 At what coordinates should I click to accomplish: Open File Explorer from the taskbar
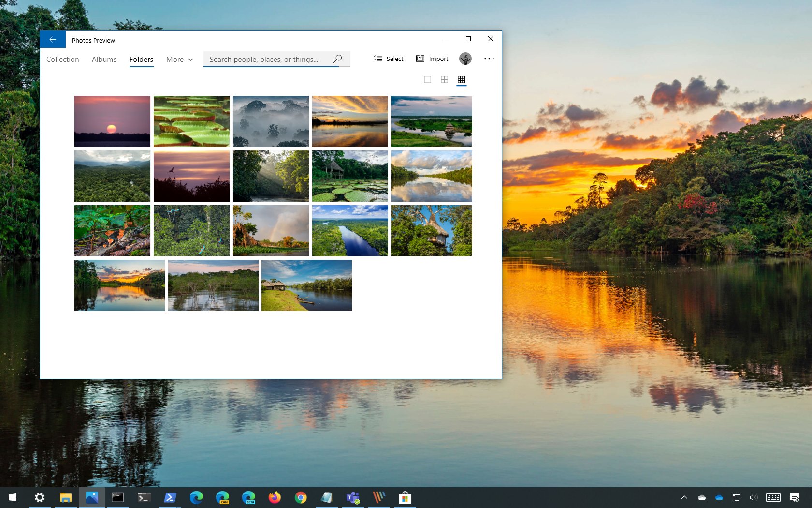66,497
